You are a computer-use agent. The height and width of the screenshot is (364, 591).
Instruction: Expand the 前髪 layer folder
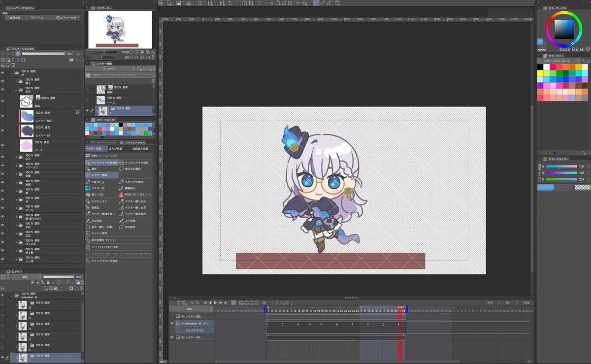point(16,174)
